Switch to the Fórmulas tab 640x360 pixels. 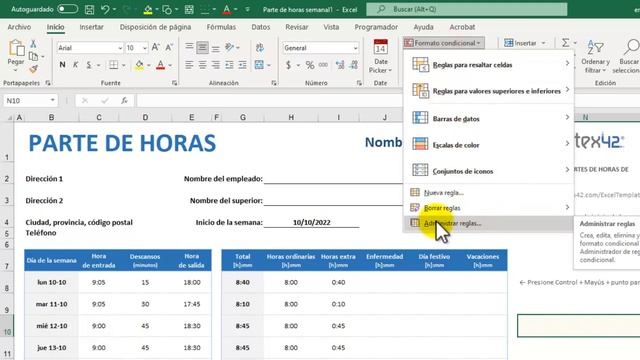(x=221, y=27)
